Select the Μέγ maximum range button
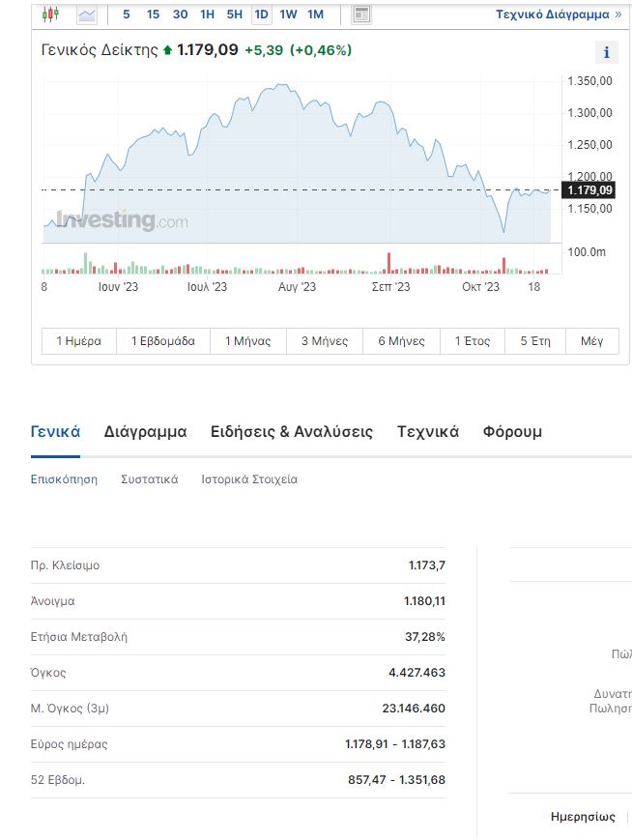Viewport: 632px width, 840px height. 591,341
